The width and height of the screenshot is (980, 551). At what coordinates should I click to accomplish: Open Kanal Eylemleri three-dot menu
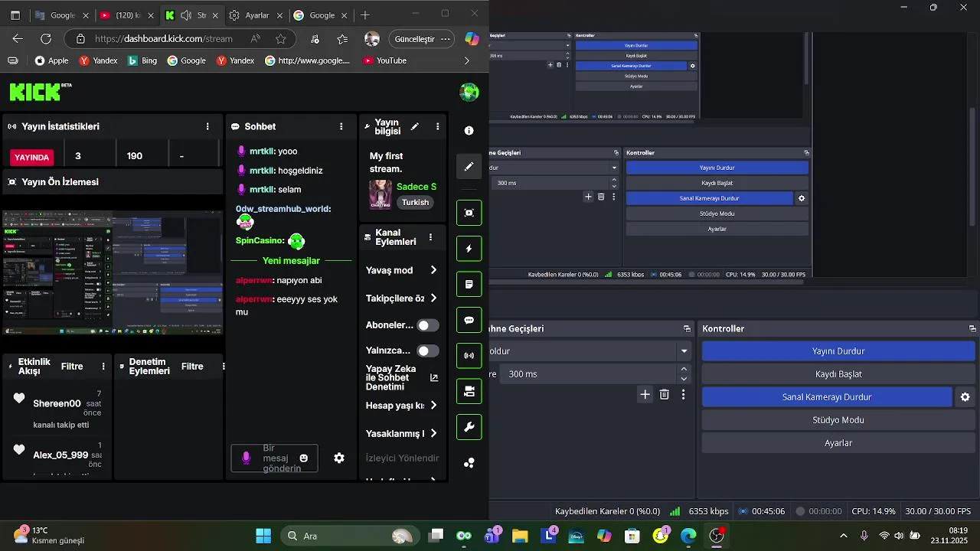coord(430,237)
